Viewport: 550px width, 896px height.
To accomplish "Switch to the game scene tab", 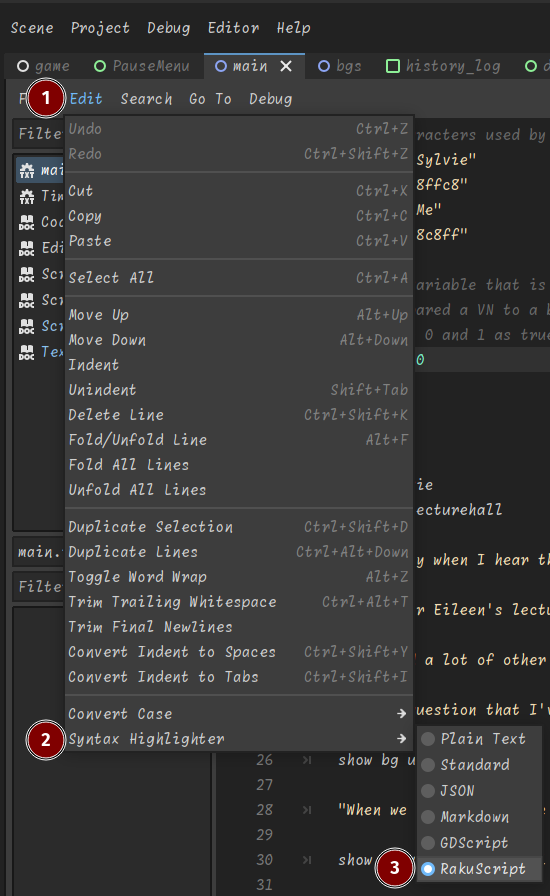I will (x=44, y=66).
